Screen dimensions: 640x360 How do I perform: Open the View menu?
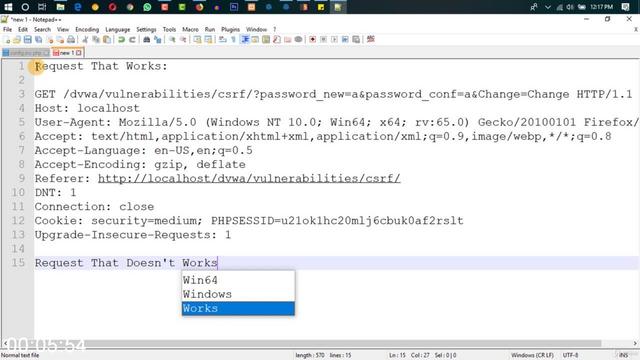63,29
